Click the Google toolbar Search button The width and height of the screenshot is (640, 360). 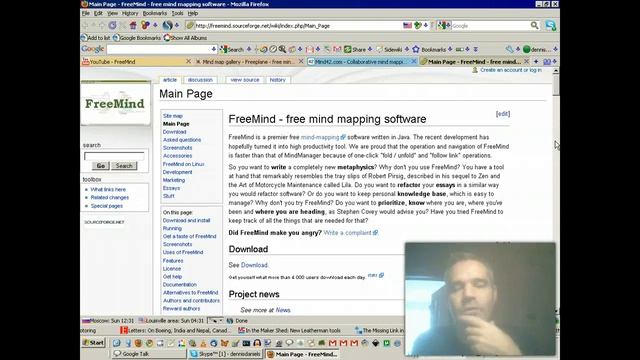[232, 49]
